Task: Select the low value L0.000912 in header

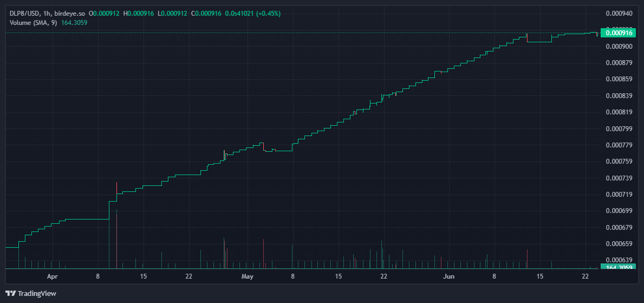Action: [172, 14]
